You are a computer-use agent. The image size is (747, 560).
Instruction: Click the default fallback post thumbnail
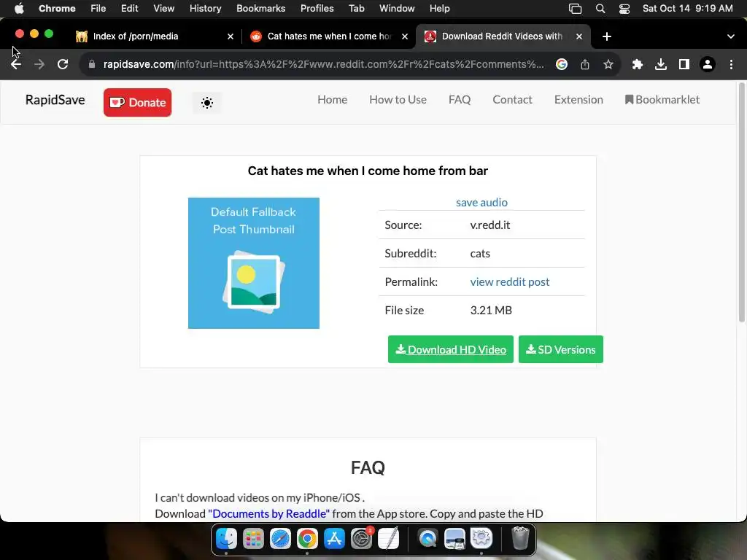click(x=253, y=262)
